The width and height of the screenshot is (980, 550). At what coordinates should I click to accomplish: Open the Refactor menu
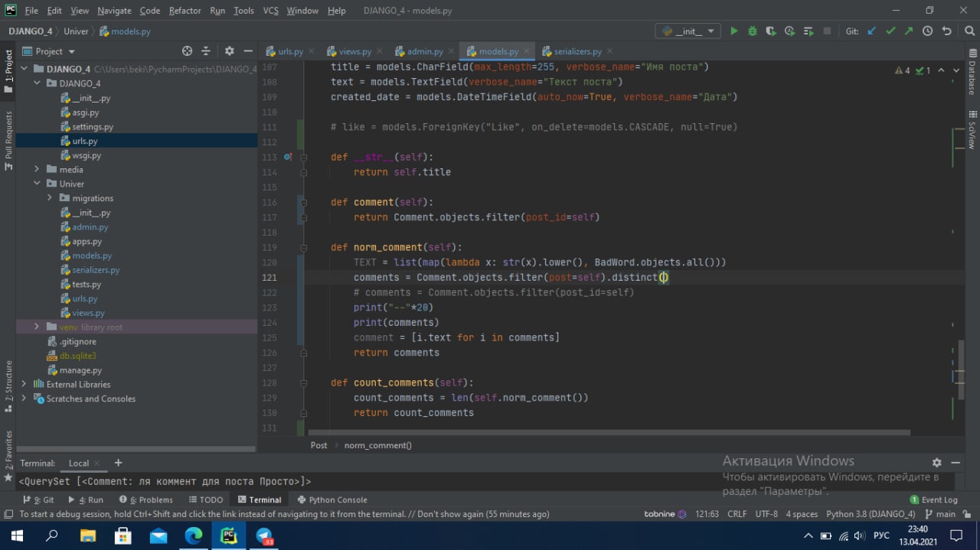185,11
